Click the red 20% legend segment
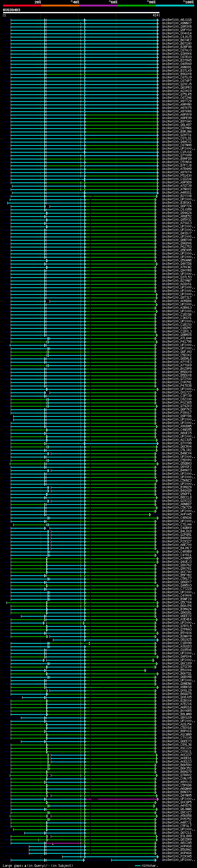 tap(22, 6)
